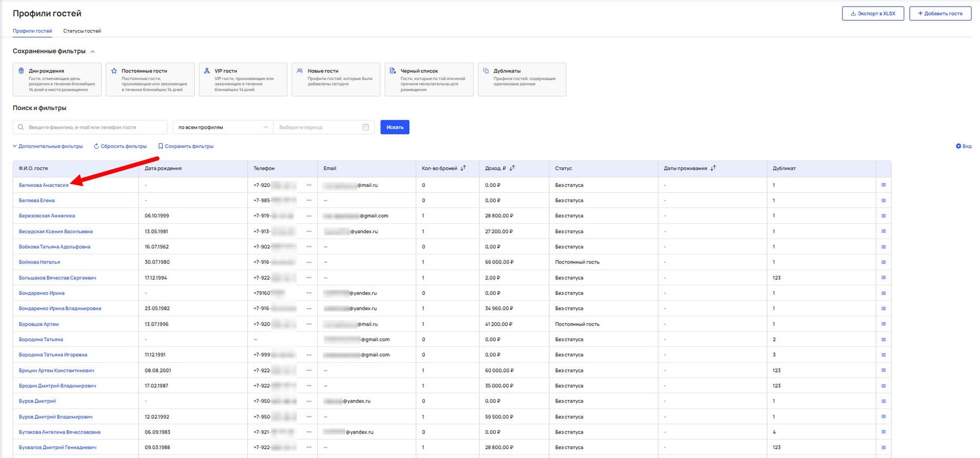Sort by Доход column arrows
The height and width of the screenshot is (458, 980).
click(512, 168)
